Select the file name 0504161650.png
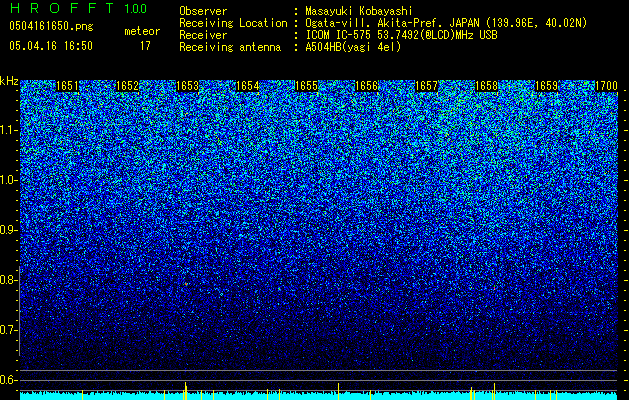Viewport: 629px width, 400px height. point(51,26)
